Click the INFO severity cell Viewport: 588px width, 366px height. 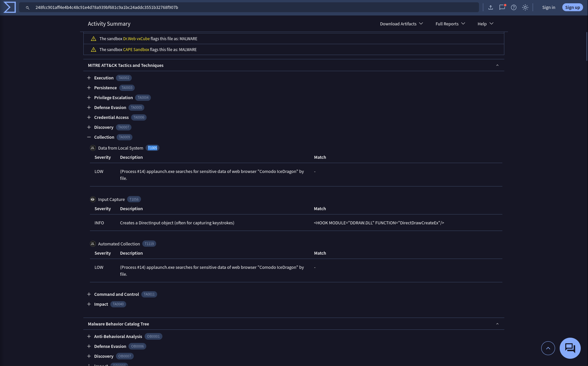coord(99,223)
